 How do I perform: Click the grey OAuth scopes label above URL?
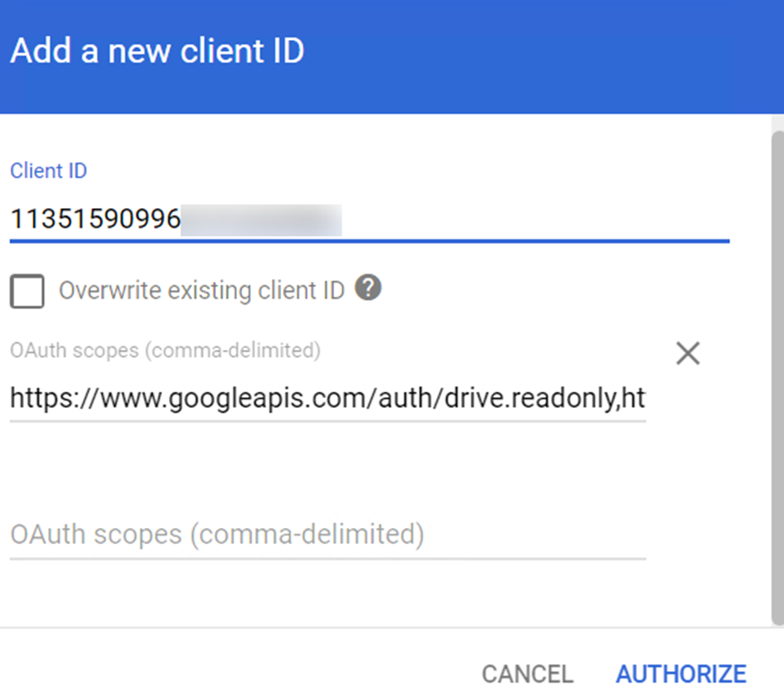[165, 350]
